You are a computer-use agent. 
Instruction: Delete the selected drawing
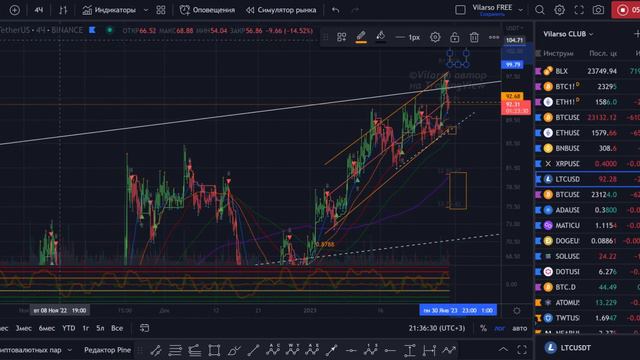click(474, 38)
